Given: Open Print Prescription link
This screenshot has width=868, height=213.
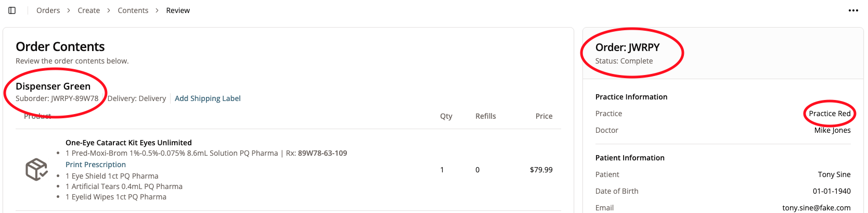Looking at the screenshot, I should click(96, 165).
